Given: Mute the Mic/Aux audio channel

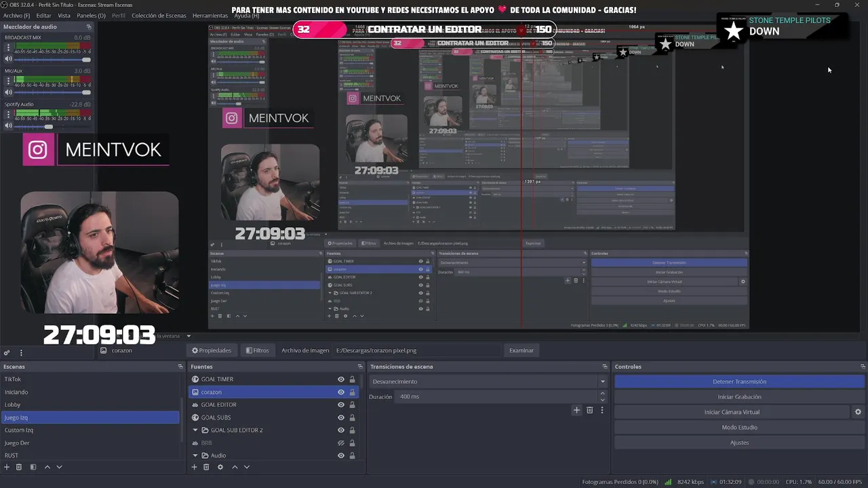Looking at the screenshot, I should click(x=8, y=92).
